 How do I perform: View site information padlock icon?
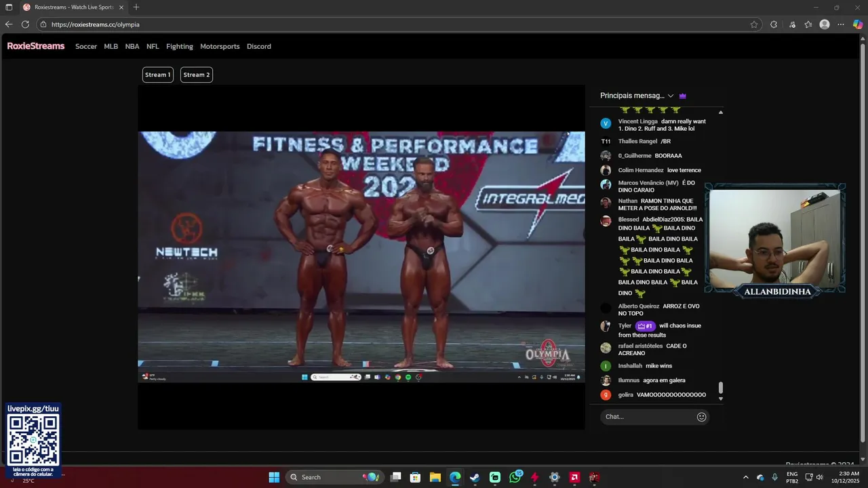(43, 24)
